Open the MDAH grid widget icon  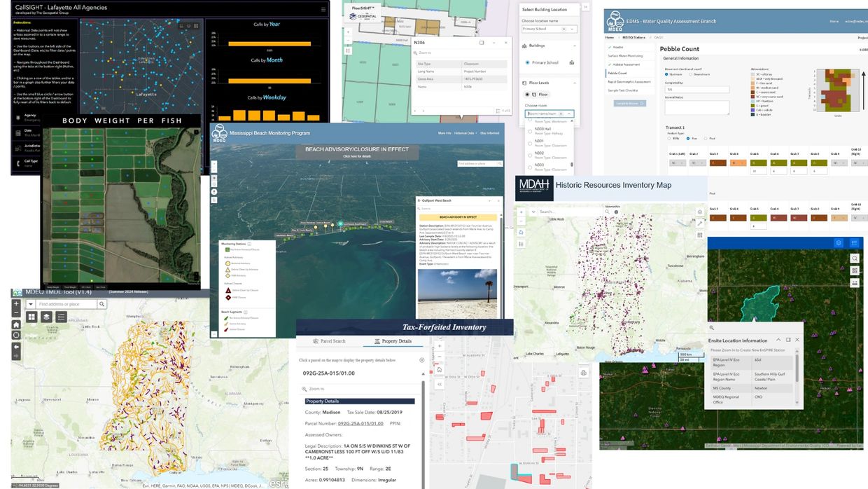(x=700, y=235)
